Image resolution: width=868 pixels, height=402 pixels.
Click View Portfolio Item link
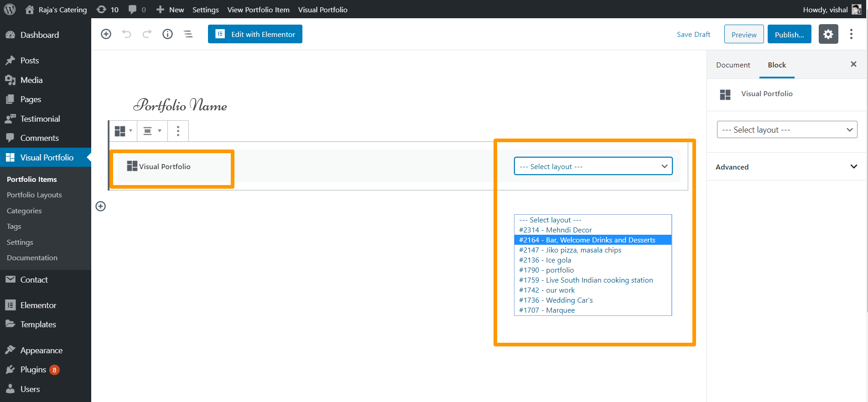[258, 10]
